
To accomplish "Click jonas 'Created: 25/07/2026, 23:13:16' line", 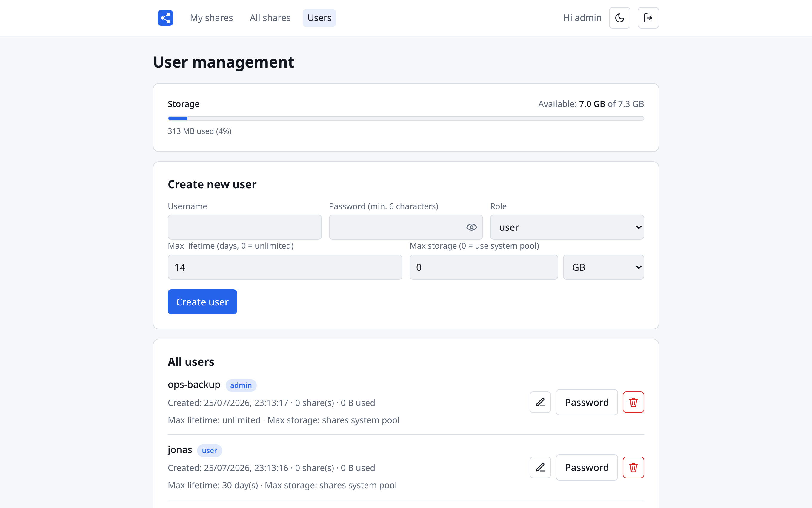I will (x=271, y=468).
